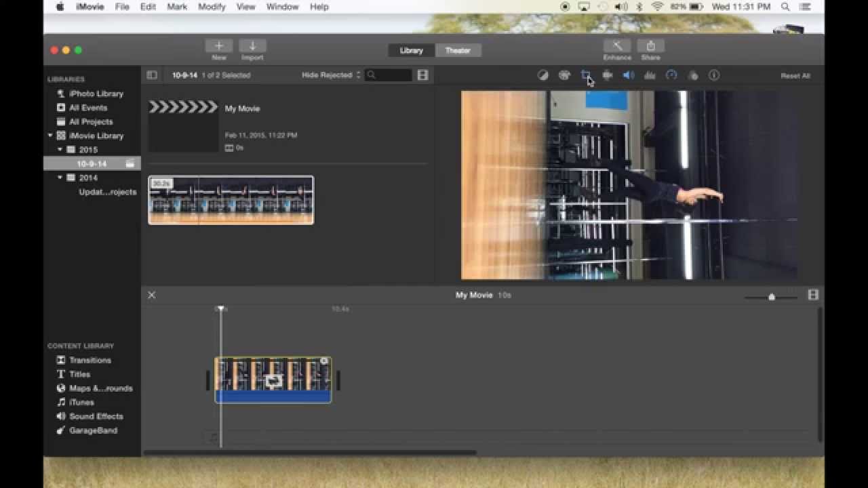Open the Apple menu
This screenshot has height=488, width=868.
(60, 7)
